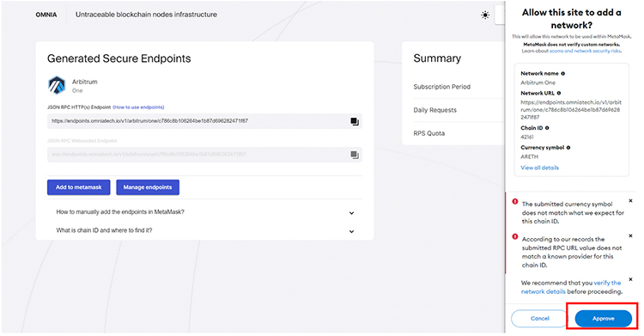Viewport: 644px width, 336px height.
Task: Copy the JSON RPC Websocket endpoint
Action: 355,155
